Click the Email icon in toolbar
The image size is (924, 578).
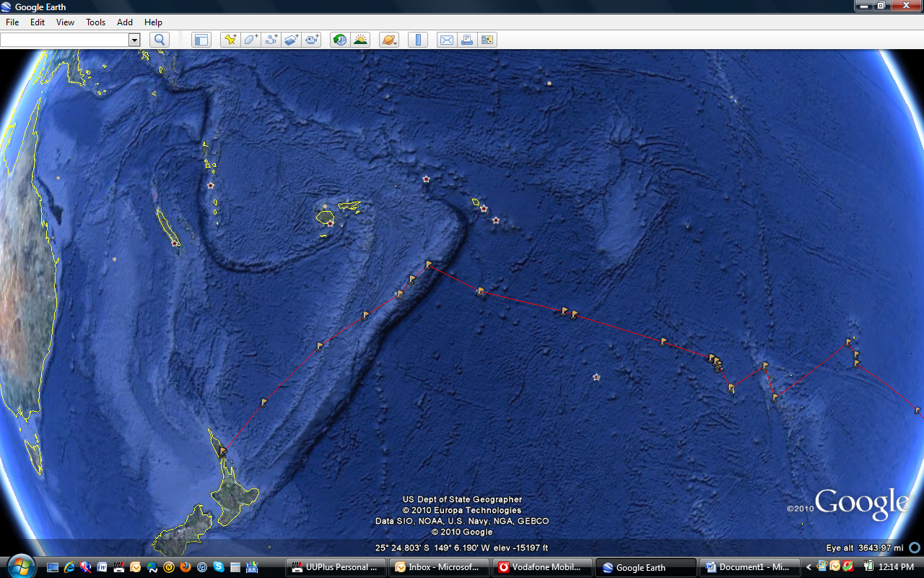tap(446, 40)
